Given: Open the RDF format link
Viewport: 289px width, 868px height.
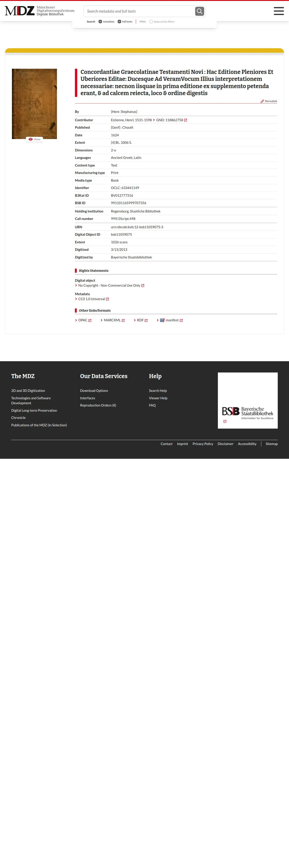Looking at the screenshot, I should point(140,320).
